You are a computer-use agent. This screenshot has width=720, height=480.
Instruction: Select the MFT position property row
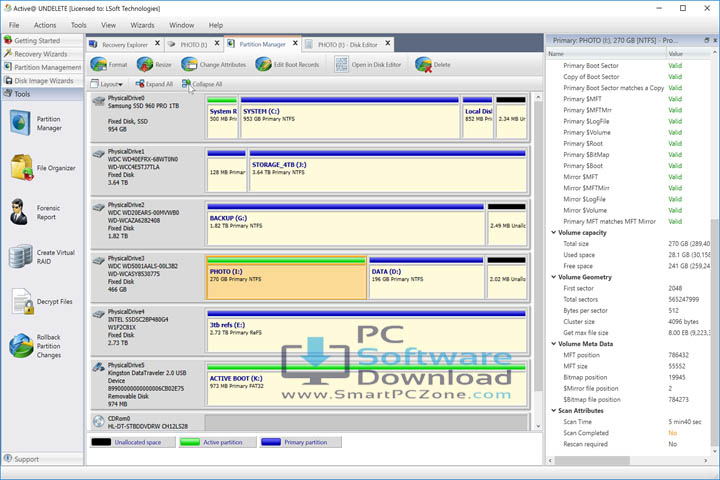629,355
